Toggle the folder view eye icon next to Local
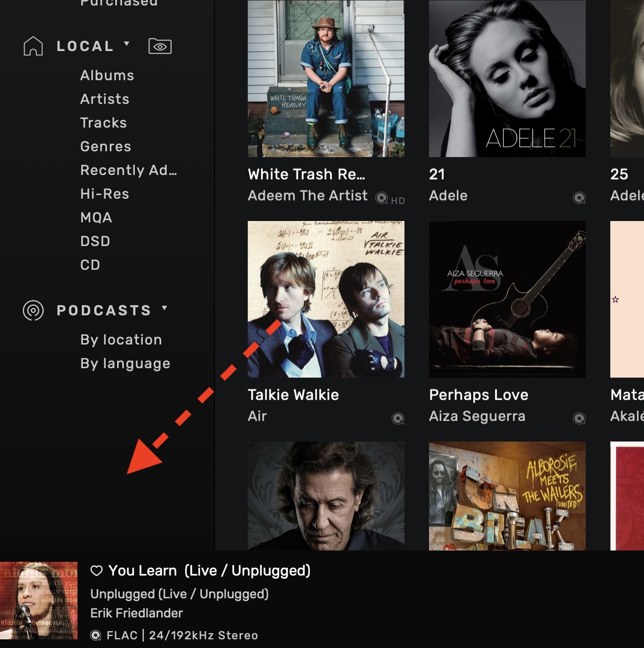The width and height of the screenshot is (644, 648). coord(160,46)
